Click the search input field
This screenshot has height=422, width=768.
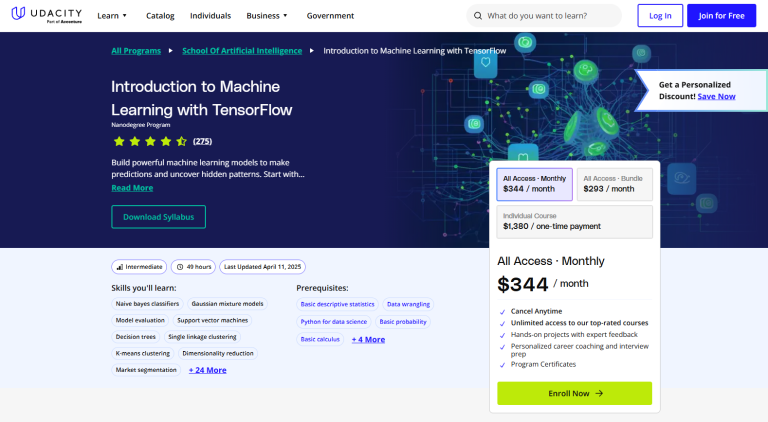coord(544,16)
